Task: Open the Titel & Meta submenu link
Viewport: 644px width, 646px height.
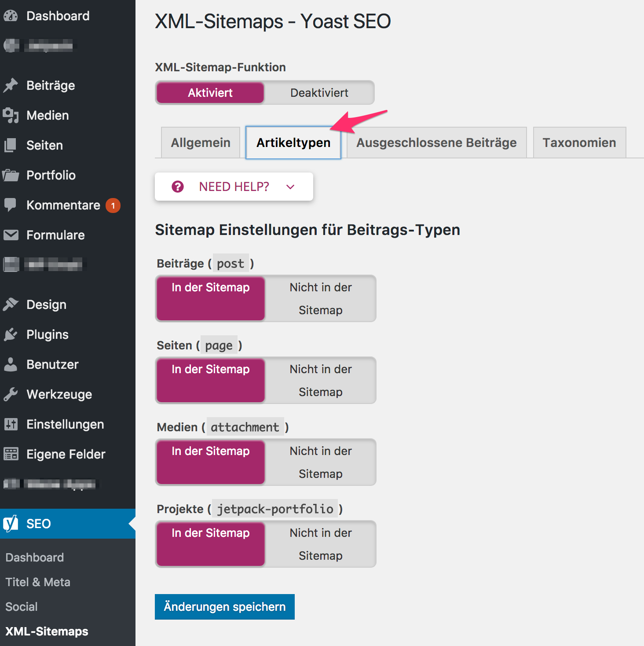Action: click(x=38, y=582)
